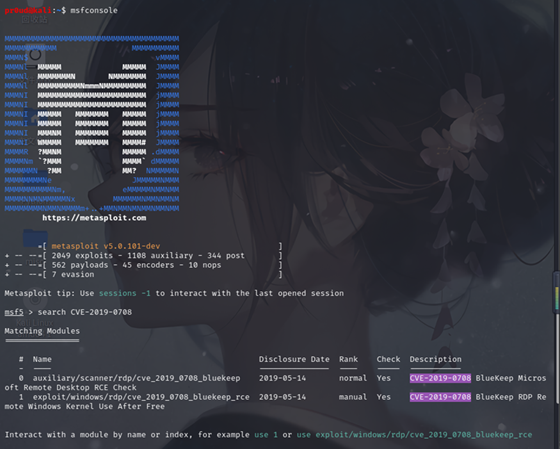Click the index 1 in the results table
The width and height of the screenshot is (560, 449).
point(21,397)
